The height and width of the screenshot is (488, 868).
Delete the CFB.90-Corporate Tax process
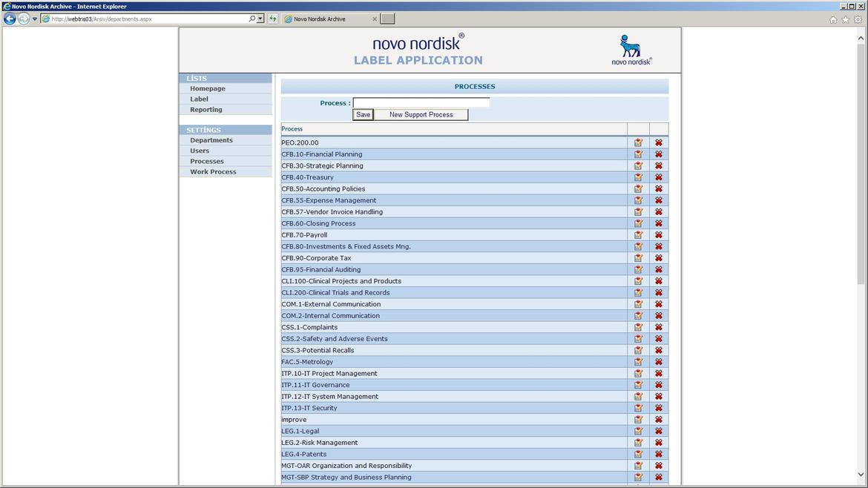click(659, 258)
